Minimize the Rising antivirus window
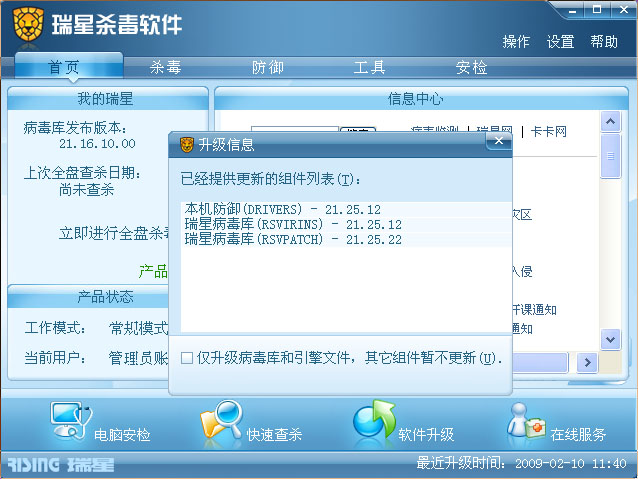This screenshot has height=479, width=638. pyautogui.click(x=572, y=10)
